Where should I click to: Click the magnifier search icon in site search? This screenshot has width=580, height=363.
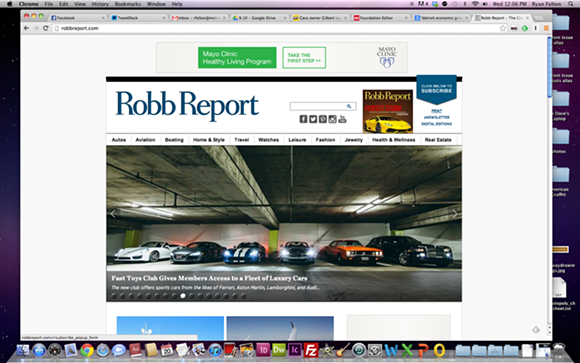coord(349,106)
